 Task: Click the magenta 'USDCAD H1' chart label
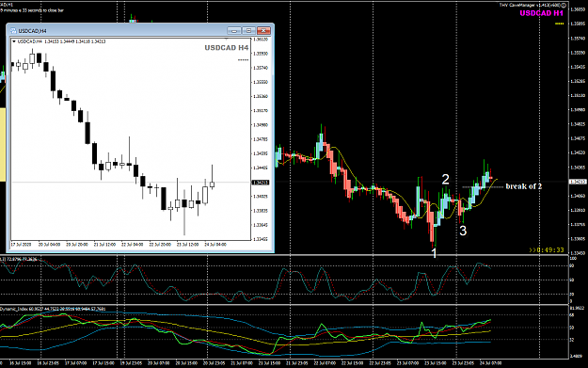[541, 13]
